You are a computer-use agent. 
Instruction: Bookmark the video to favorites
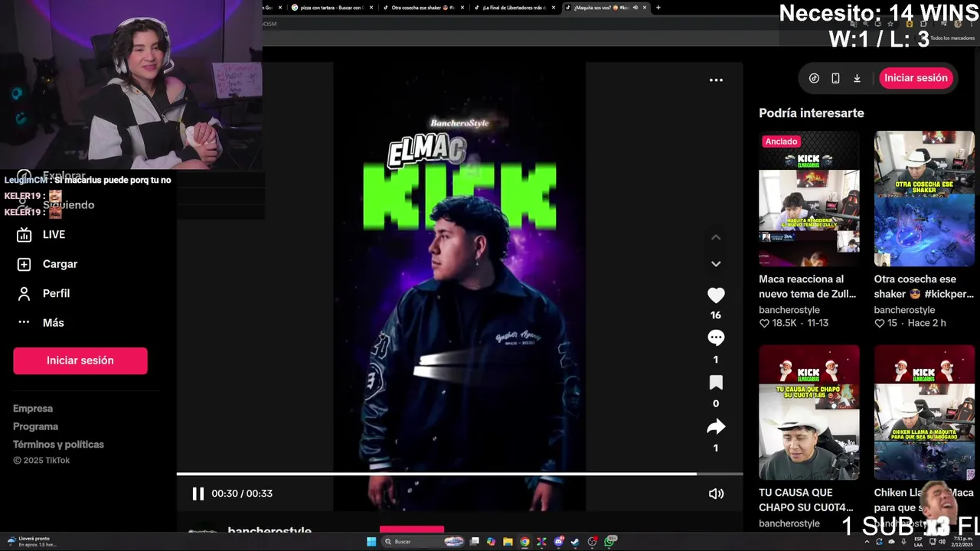[x=716, y=382]
